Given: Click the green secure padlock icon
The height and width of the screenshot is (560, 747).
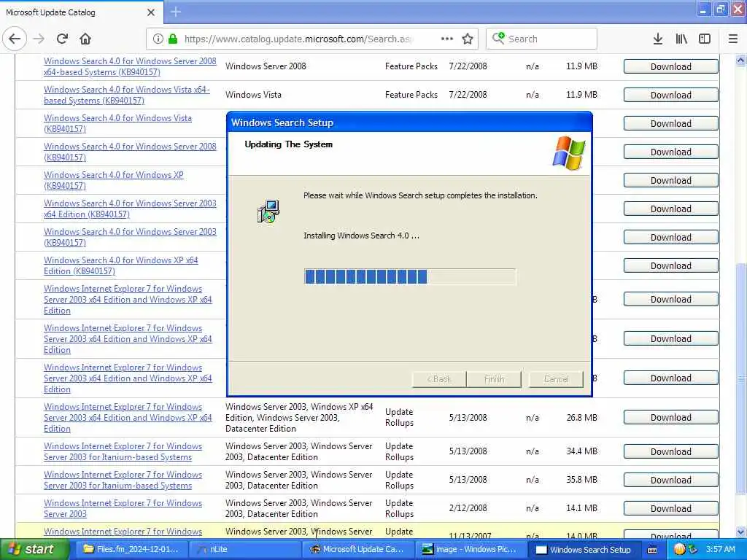Looking at the screenshot, I should pyautogui.click(x=173, y=39).
